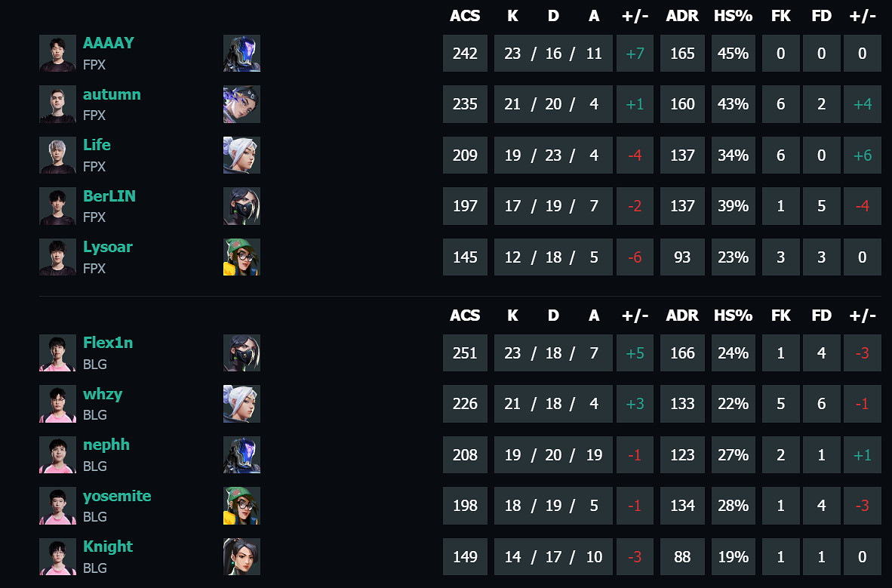Viewport: 892px width, 588px height.
Task: Select whzy's Jett agent icon
Action: 241,404
